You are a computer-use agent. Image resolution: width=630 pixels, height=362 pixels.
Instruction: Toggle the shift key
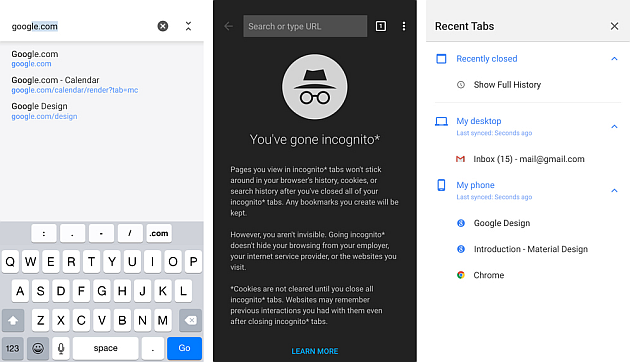(x=13, y=320)
